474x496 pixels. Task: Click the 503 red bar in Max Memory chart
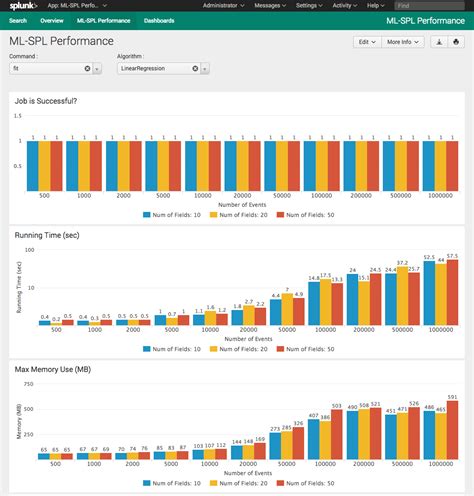pyautogui.click(x=337, y=435)
